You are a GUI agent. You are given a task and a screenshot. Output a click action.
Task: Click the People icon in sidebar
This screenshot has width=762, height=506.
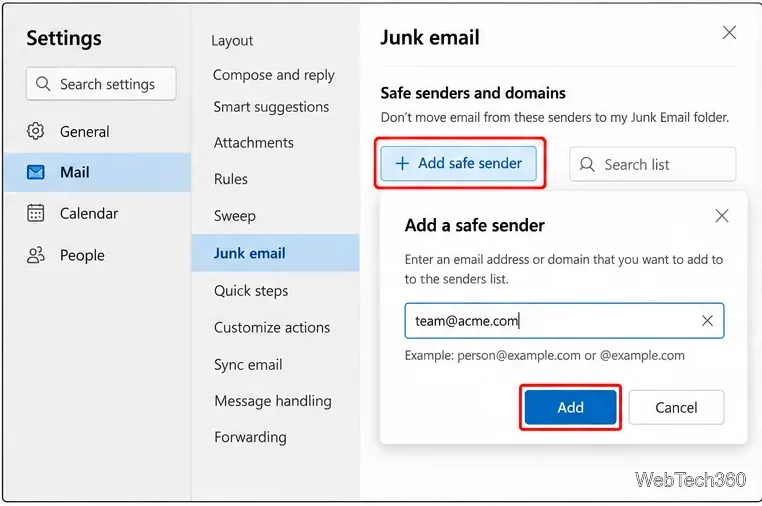35,255
